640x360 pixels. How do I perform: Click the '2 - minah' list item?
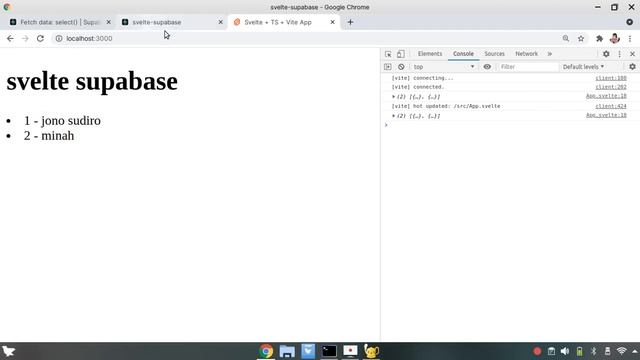[x=49, y=136]
